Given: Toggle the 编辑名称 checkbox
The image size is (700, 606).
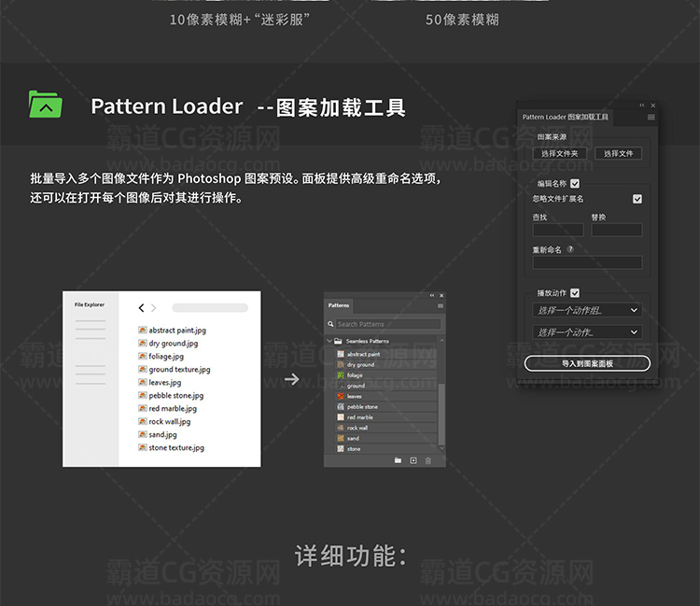Looking at the screenshot, I should point(575,184).
